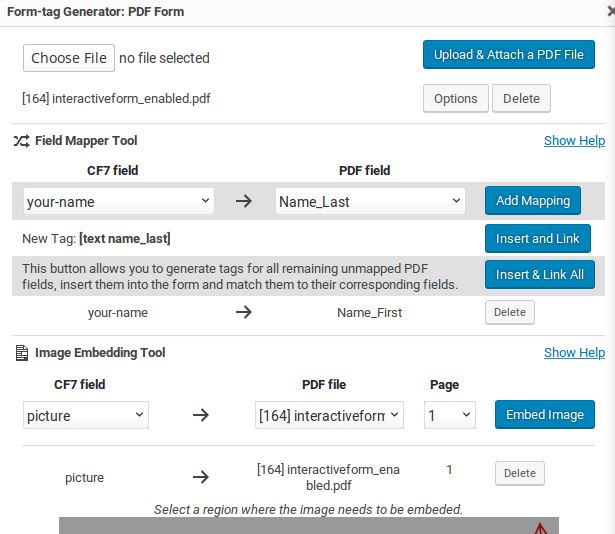Close the Form-tag Generator dialog

611,12
